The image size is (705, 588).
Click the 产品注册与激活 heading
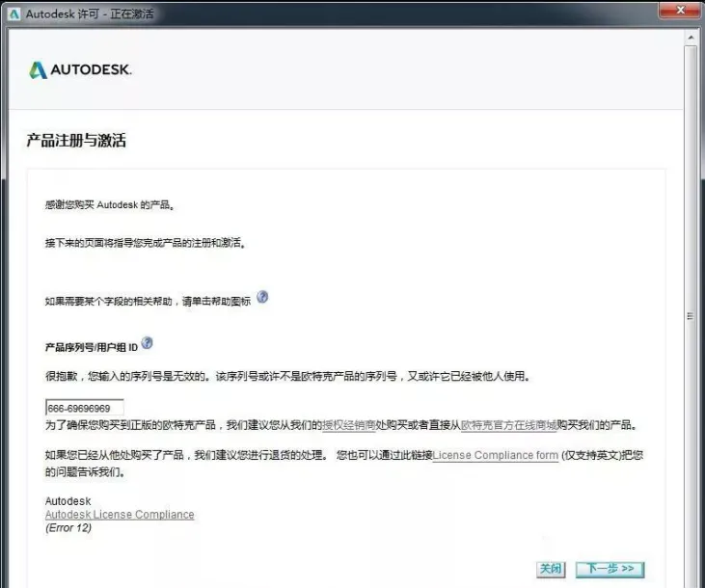coord(76,141)
